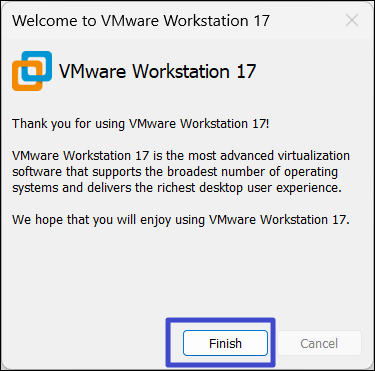375x371 pixels.
Task: Close the Welcome dialog with the X
Action: click(x=352, y=21)
